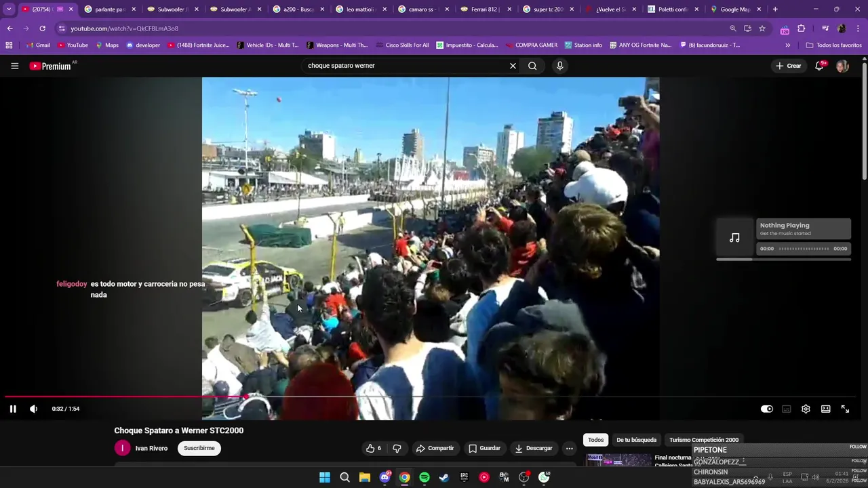The image size is (868, 488).
Task: Go back with browser back arrow
Action: pos(9,28)
